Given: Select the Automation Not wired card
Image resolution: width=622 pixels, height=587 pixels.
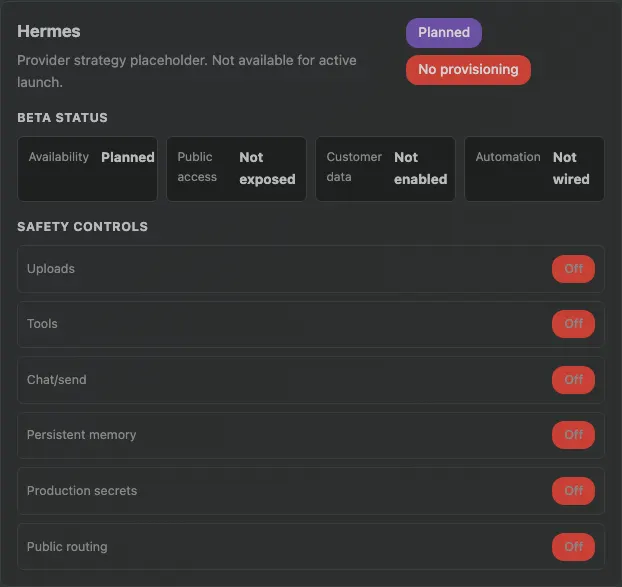Looking at the screenshot, I should click(x=534, y=169).
